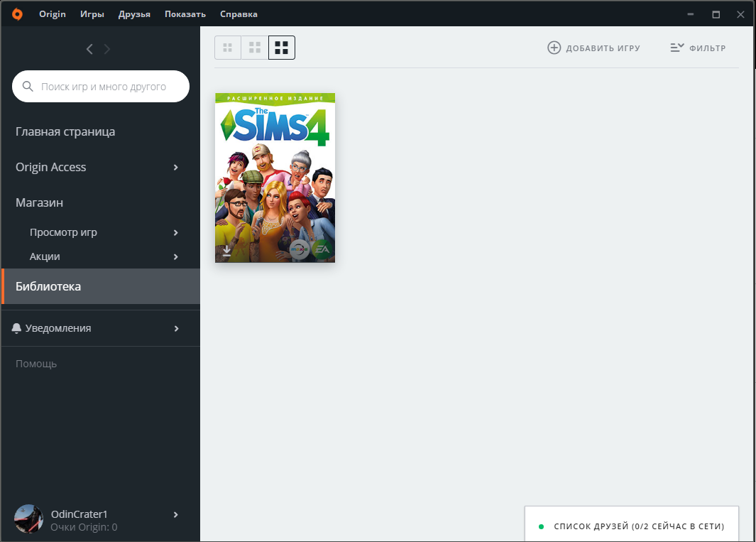This screenshot has height=542, width=756.
Task: Switch to medium tile view
Action: [x=255, y=48]
